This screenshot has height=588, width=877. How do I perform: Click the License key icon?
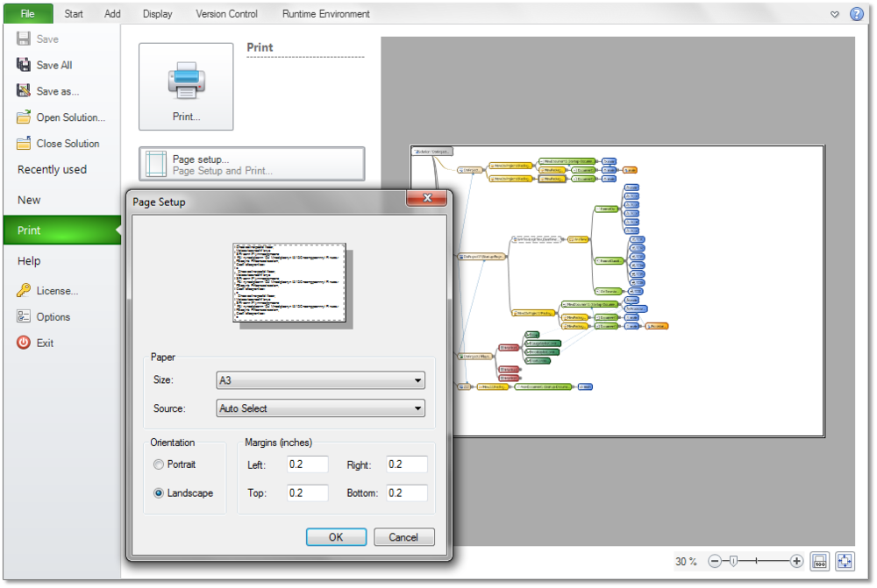pyautogui.click(x=25, y=291)
